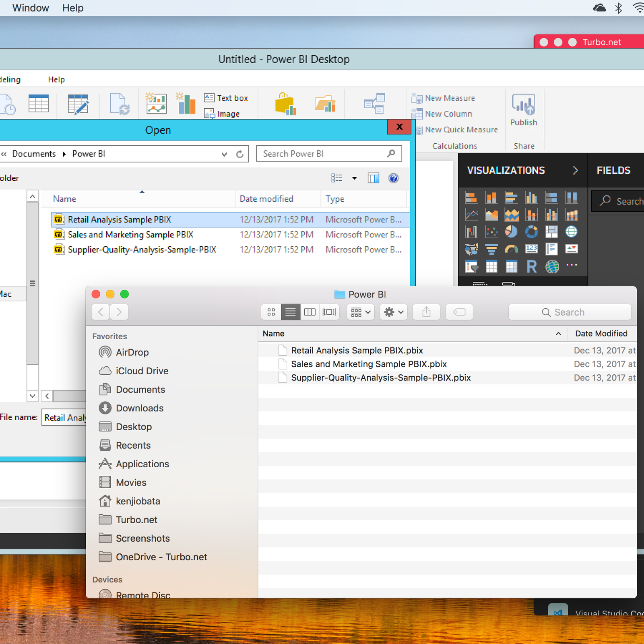Screen dimensions: 644x644
Task: Switch Finder to column view
Action: click(310, 312)
